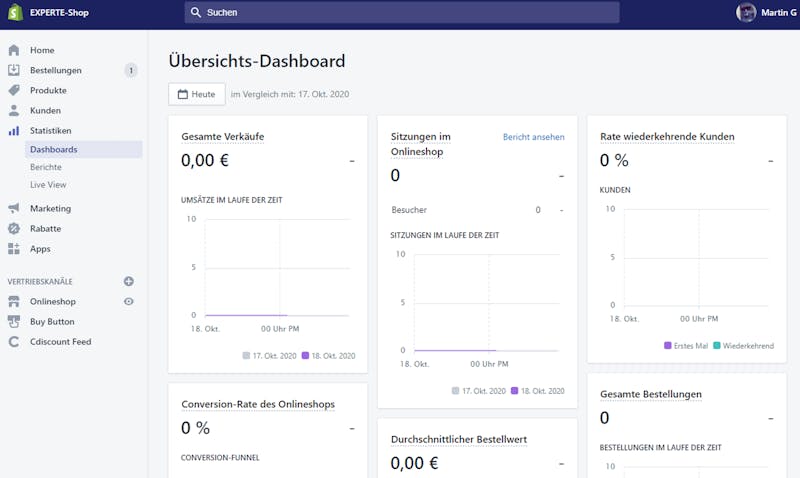Click the Besucher row label

pos(409,210)
